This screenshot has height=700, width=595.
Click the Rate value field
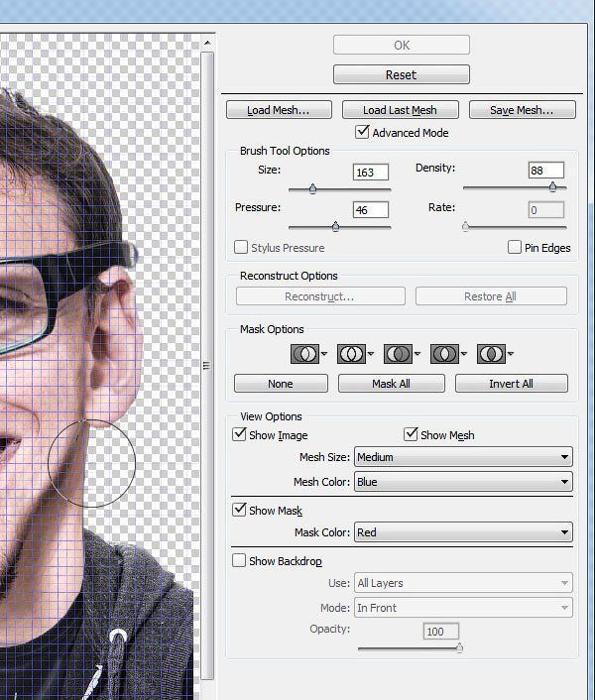point(546,210)
